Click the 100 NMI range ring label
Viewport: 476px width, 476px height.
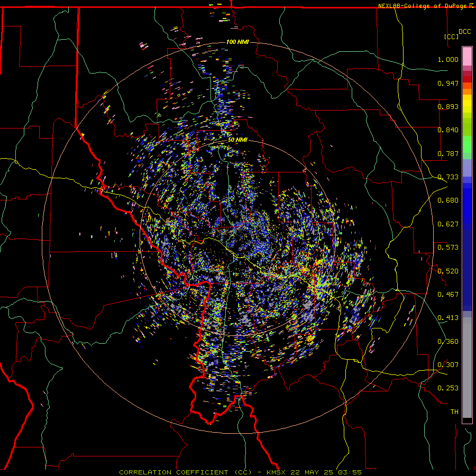[x=237, y=42]
